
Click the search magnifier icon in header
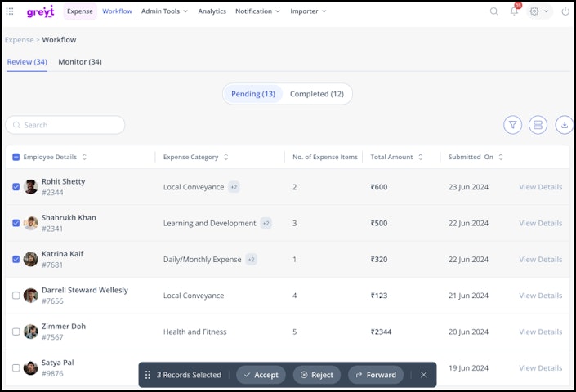(493, 11)
